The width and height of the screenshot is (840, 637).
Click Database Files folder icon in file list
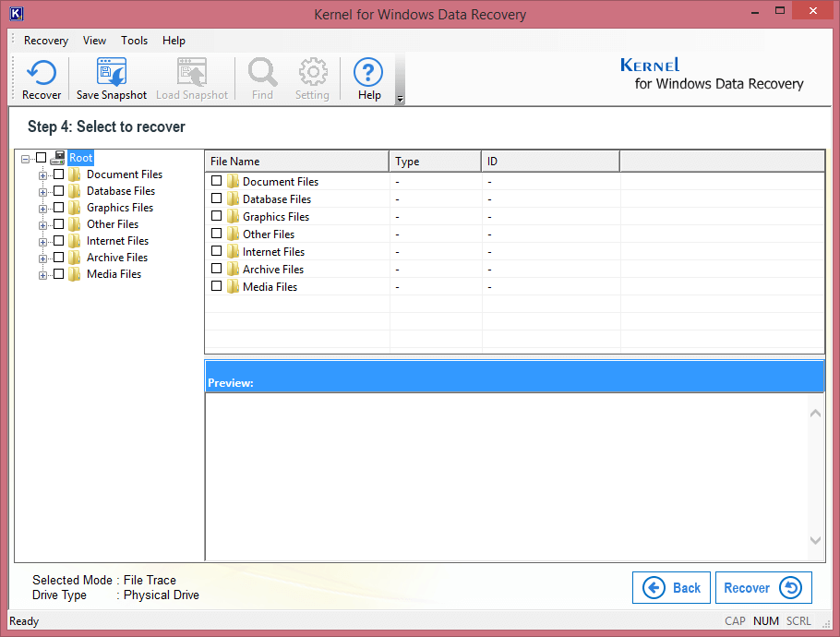(x=233, y=198)
